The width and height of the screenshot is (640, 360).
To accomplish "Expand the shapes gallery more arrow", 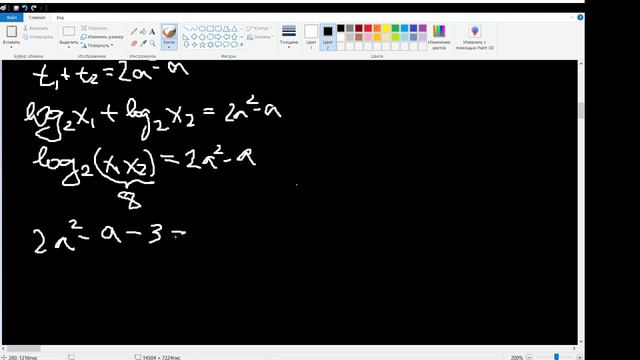I will pos(242,44).
